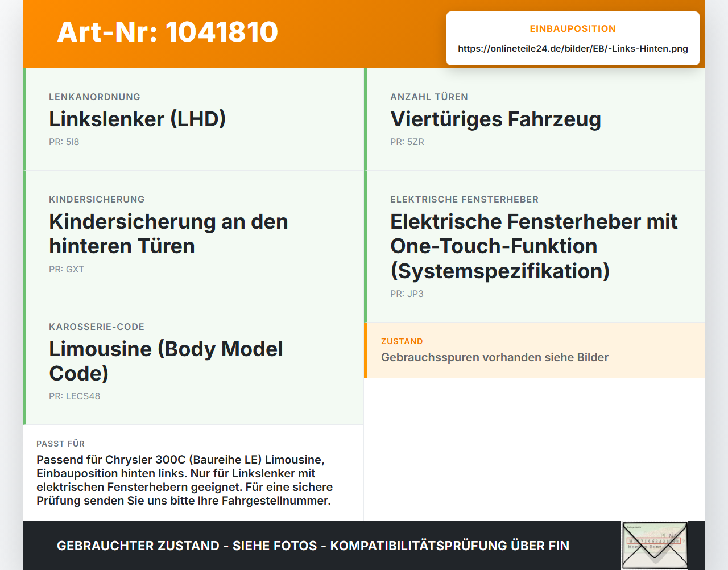Select the PR: LECS48 code

[x=75, y=396]
